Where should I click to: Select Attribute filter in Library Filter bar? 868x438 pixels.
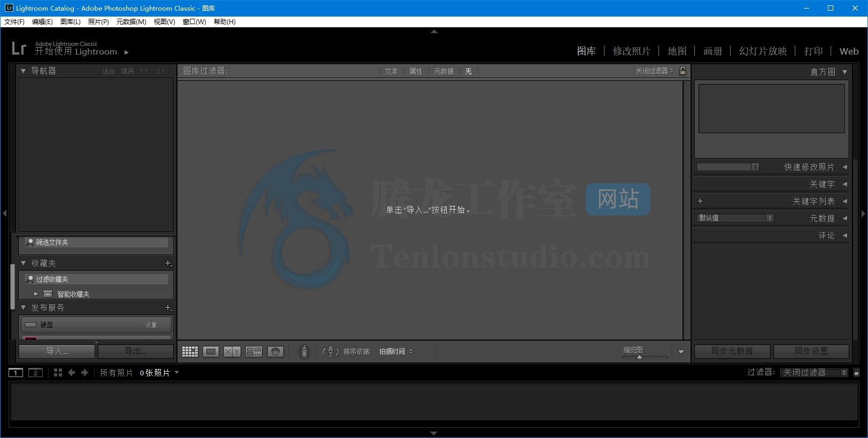coord(416,71)
